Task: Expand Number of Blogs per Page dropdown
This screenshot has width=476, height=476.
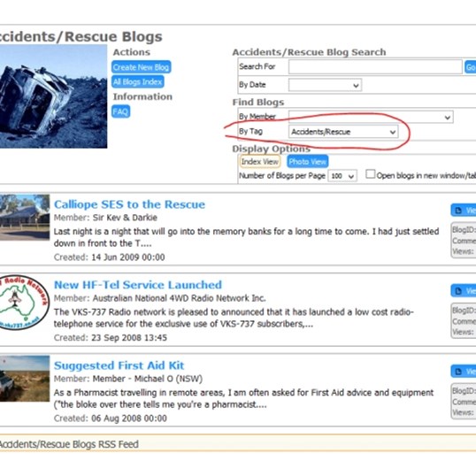Action: tap(342, 176)
